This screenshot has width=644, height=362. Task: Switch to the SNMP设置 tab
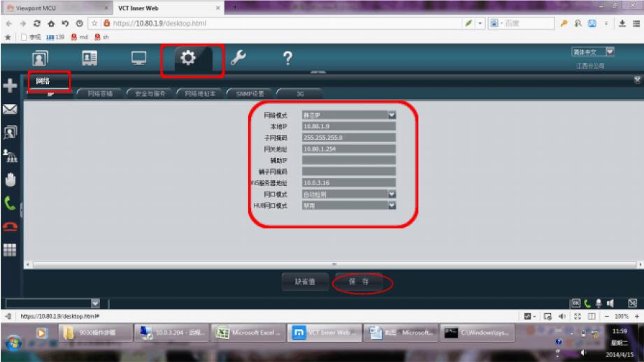pyautogui.click(x=250, y=93)
